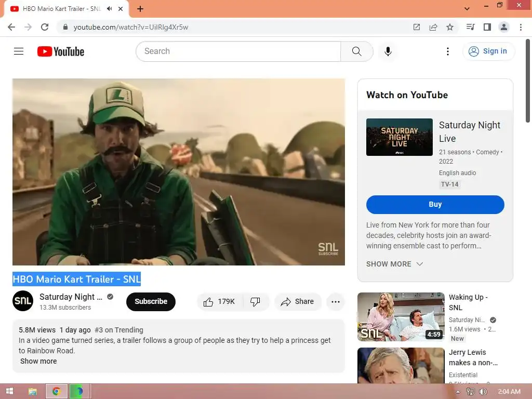Click the SNL subscribe watermark in the video
532x399 pixels.
point(328,249)
